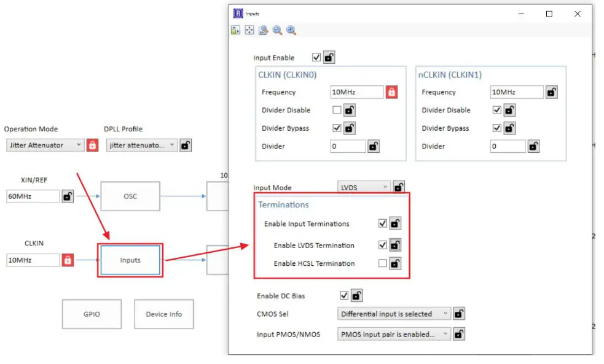Toggle lock beside DPLL Profile dropdown
This screenshot has width=604, height=364.
186,145
